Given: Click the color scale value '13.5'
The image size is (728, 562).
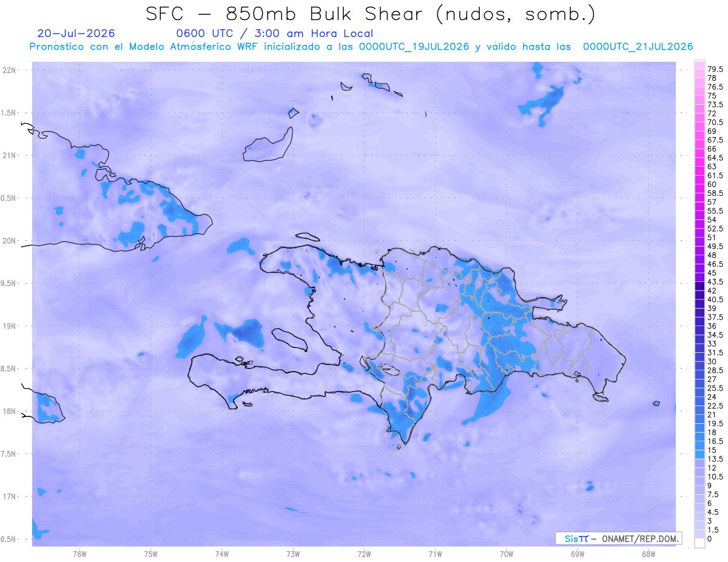Looking at the screenshot, I should pyautogui.click(x=715, y=459).
